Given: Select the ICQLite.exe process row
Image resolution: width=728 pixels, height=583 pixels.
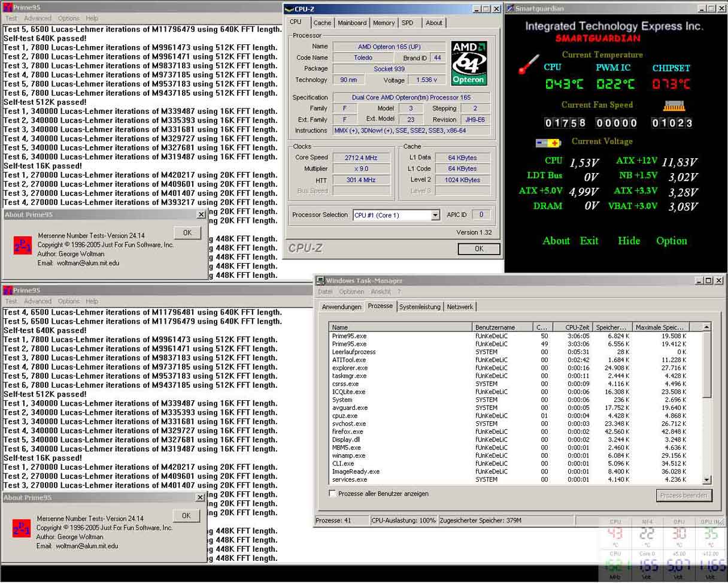Looking at the screenshot, I should (x=516, y=392).
